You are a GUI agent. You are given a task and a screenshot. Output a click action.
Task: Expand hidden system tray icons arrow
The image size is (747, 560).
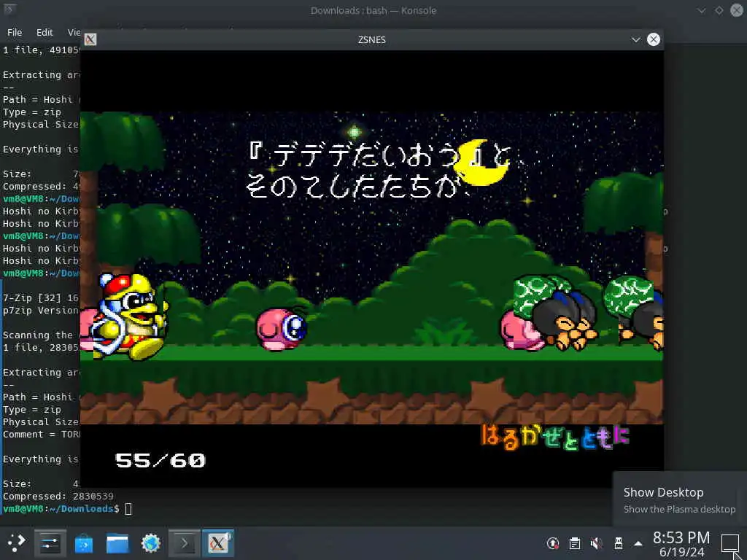click(638, 543)
